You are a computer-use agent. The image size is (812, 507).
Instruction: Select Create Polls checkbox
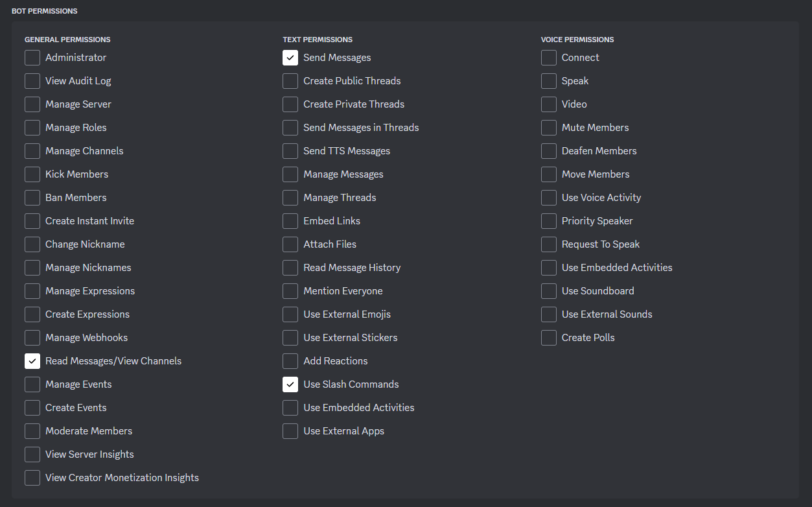click(x=549, y=338)
